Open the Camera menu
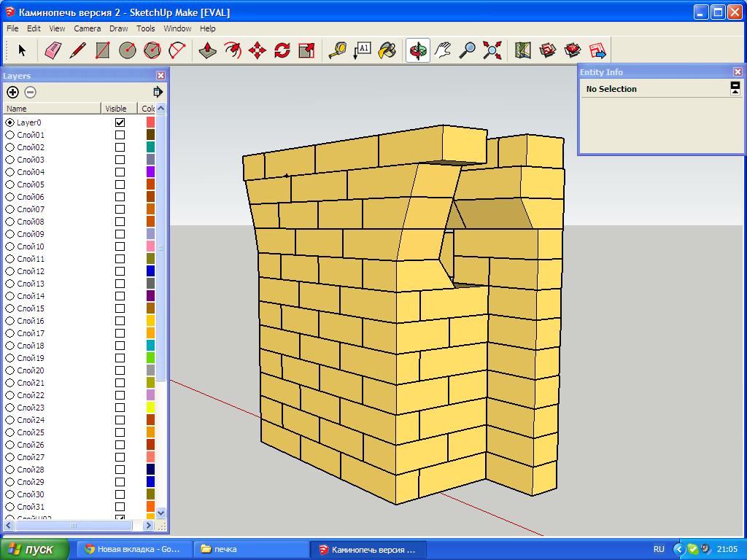This screenshot has width=747, height=560. 87,28
